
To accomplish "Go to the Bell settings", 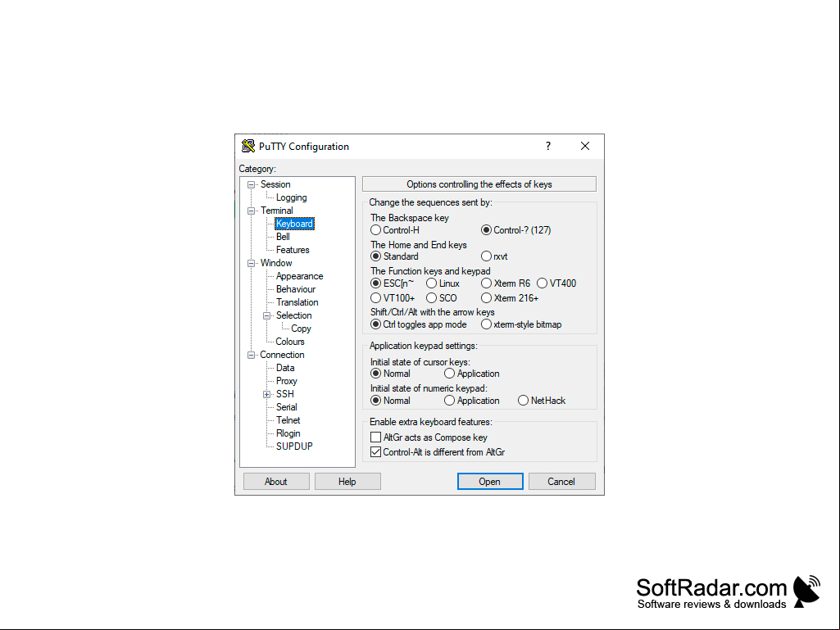I will (283, 237).
